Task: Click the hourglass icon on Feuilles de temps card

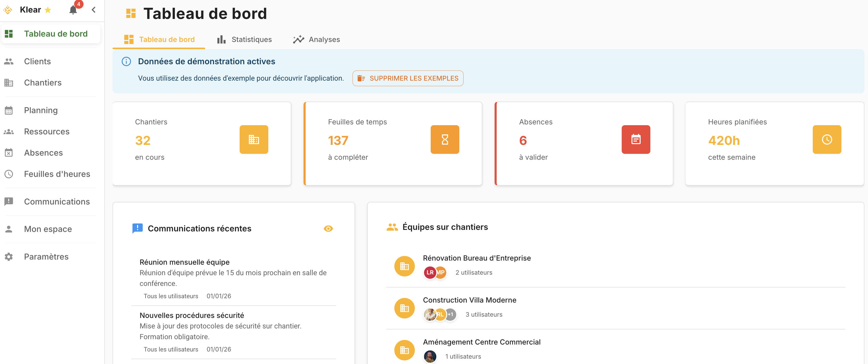Action: pyautogui.click(x=445, y=139)
